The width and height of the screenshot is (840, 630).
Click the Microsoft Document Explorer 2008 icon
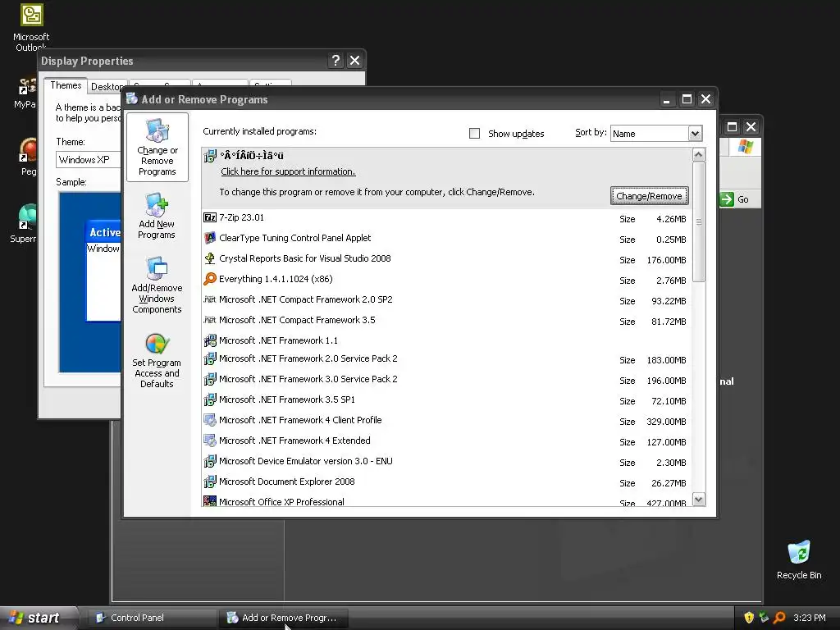(210, 482)
